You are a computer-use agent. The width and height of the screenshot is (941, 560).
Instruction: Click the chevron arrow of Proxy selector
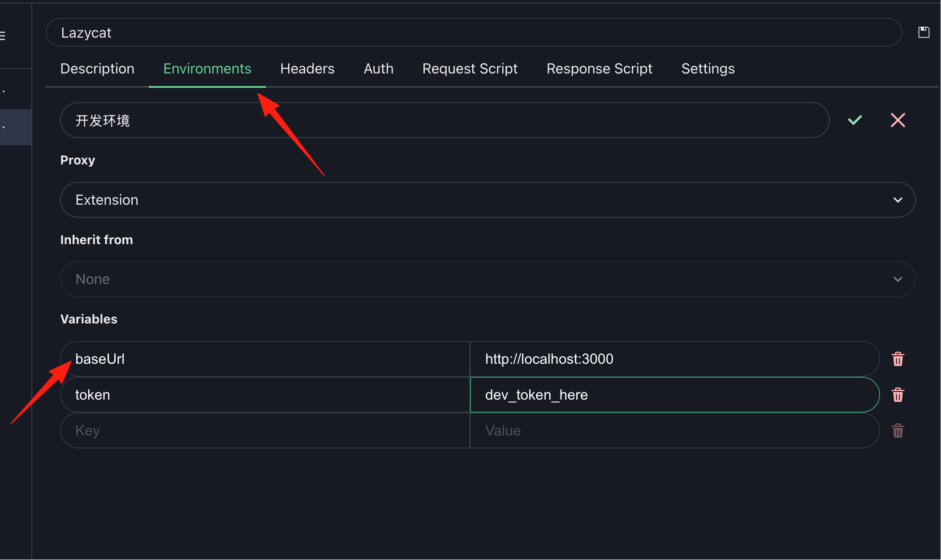(898, 200)
